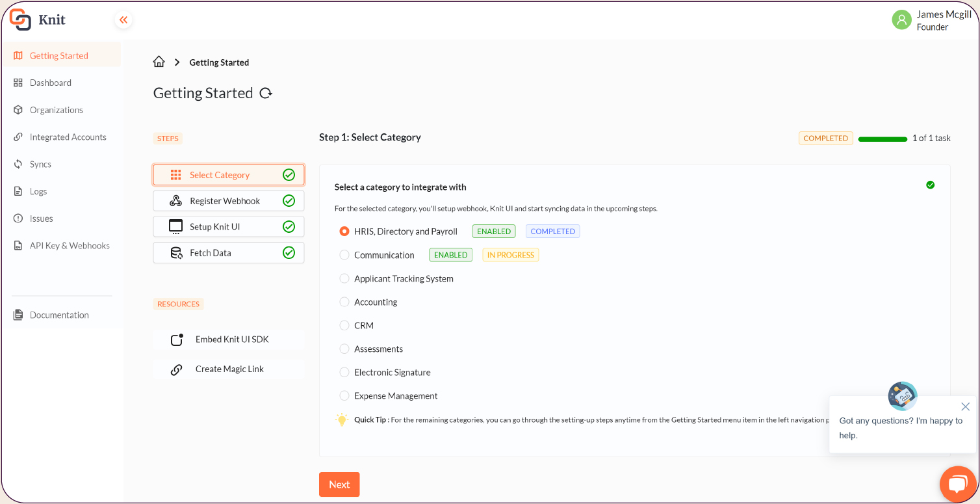This screenshot has height=504, width=980.
Task: Click the Embed Knit UI SDK icon
Action: (177, 339)
